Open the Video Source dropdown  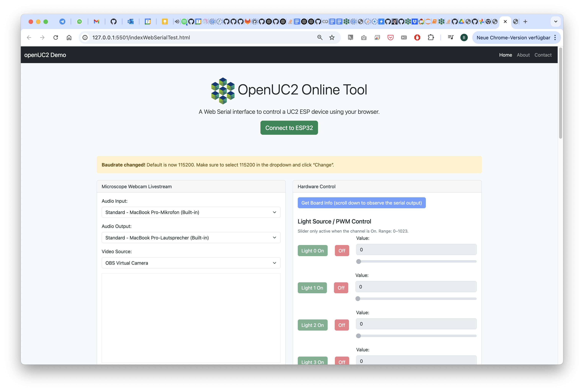click(x=191, y=263)
